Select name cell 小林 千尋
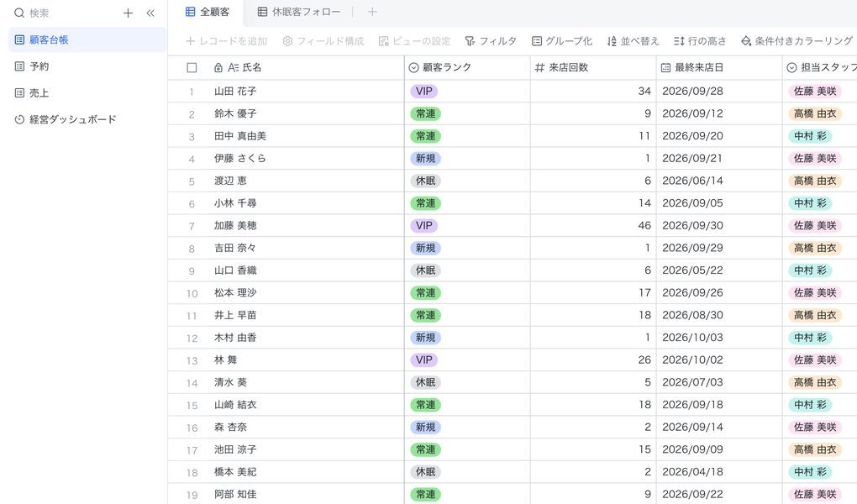The width and height of the screenshot is (857, 504). (306, 203)
